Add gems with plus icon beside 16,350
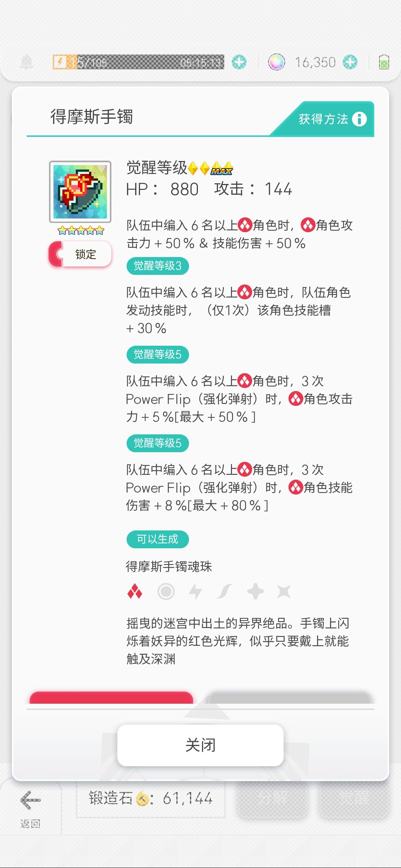 (x=350, y=62)
